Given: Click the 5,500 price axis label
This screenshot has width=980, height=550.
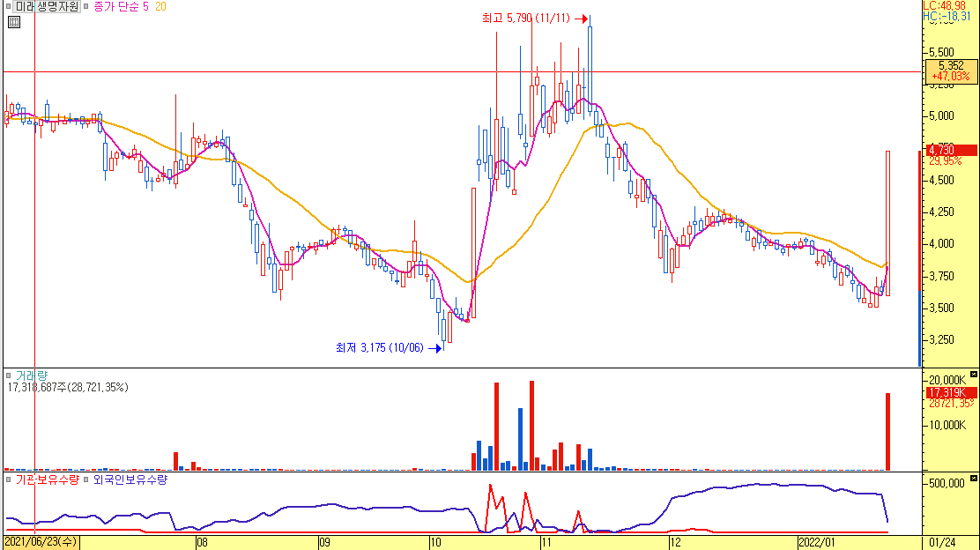Looking at the screenshot, I should click(x=942, y=53).
